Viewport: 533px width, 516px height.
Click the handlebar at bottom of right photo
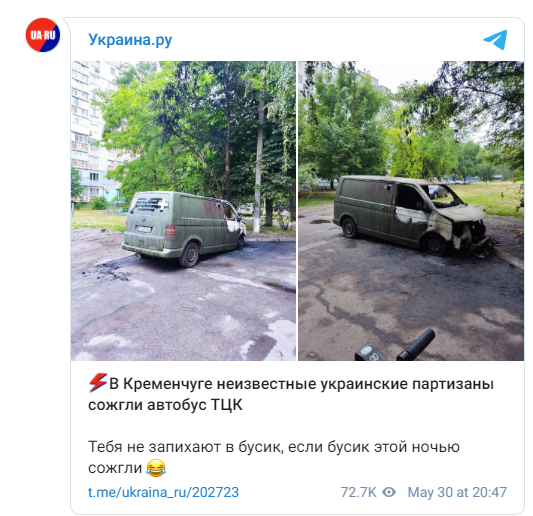click(417, 345)
